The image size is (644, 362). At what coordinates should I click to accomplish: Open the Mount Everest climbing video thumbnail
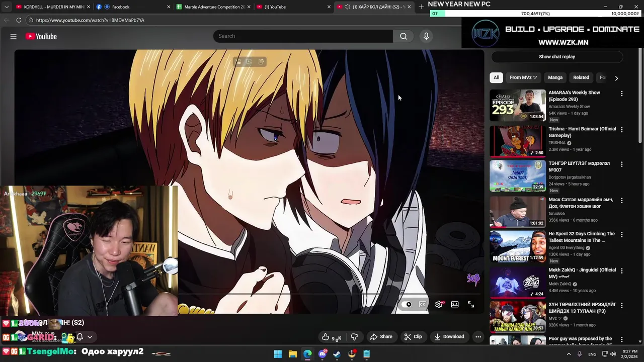pyautogui.click(x=518, y=246)
